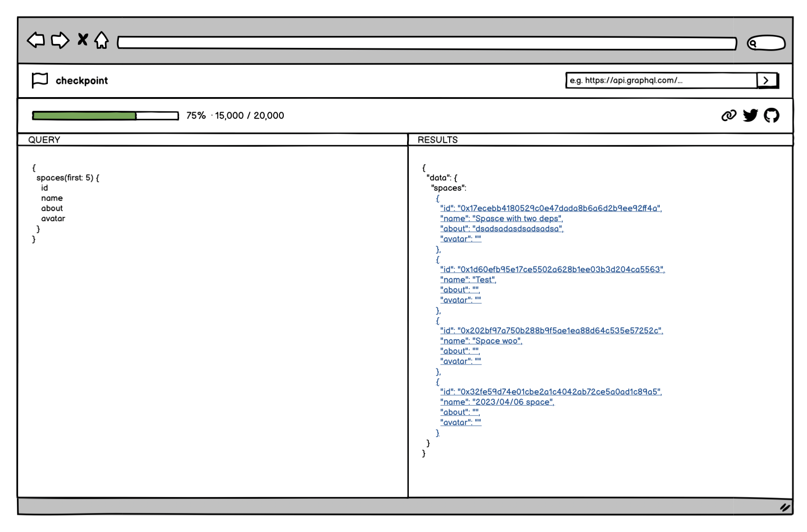Open the '2023/04/06 space' name link
This screenshot has width=807, height=532.
coord(497,402)
